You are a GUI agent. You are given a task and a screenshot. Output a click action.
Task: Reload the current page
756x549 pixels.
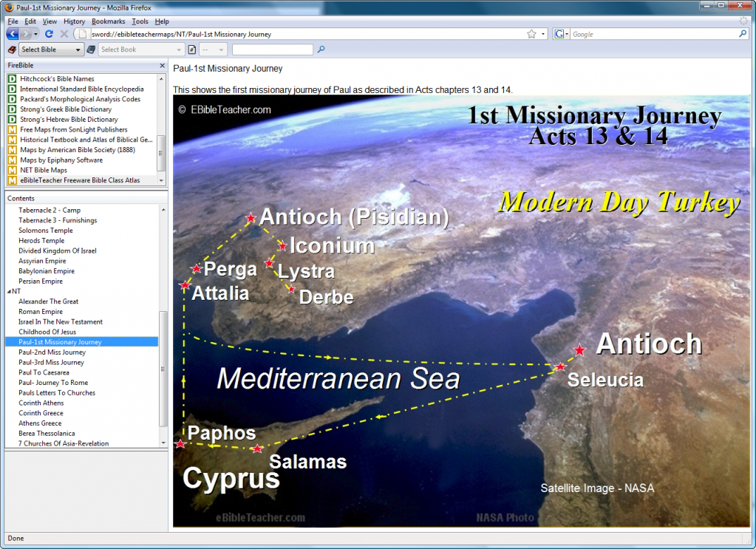click(x=49, y=34)
